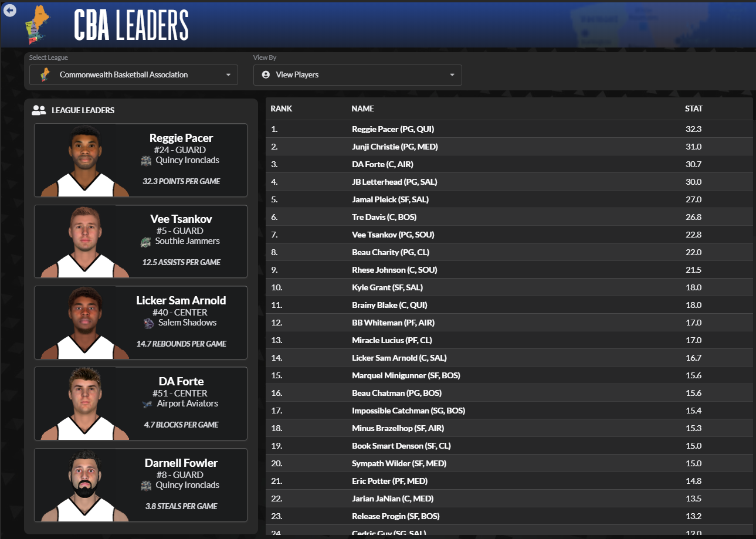
Task: Click Release Progin (SF, BOS) row
Action: pyautogui.click(x=509, y=516)
